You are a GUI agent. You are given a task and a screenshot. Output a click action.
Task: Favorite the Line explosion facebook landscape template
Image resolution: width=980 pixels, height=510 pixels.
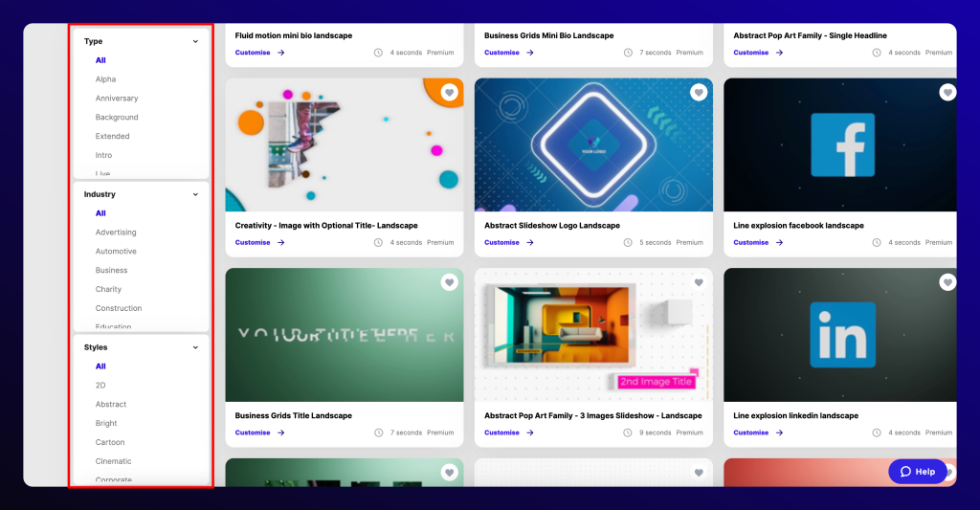point(947,93)
